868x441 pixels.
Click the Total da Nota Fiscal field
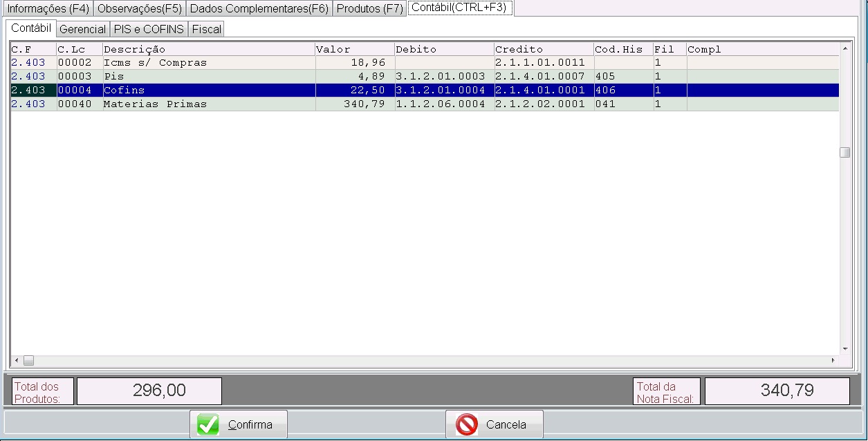tap(777, 391)
